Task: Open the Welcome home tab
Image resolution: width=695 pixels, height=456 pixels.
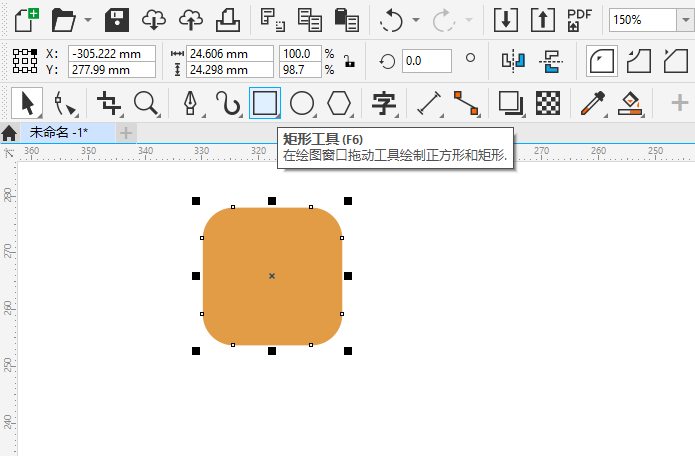Action: point(9,132)
